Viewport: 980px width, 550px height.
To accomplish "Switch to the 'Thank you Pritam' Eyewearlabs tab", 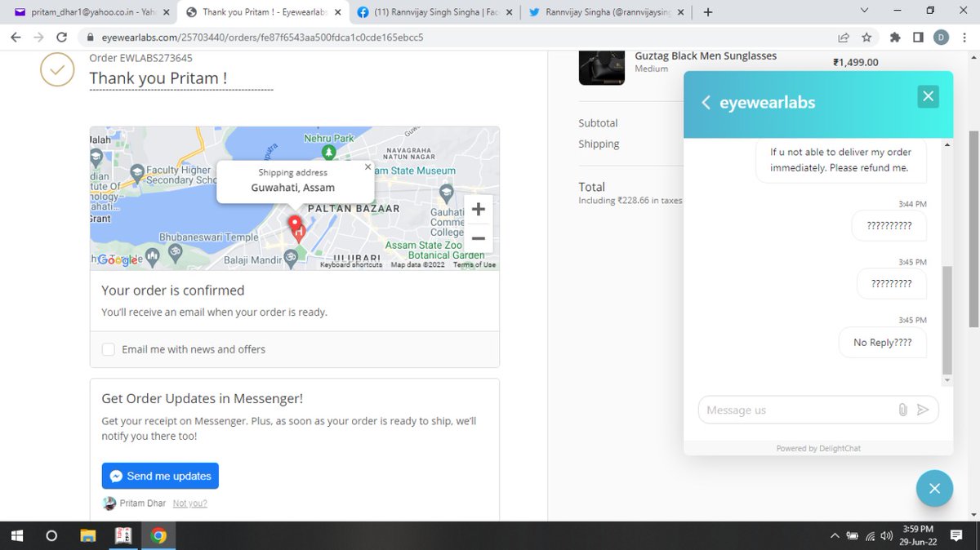I will tap(262, 12).
